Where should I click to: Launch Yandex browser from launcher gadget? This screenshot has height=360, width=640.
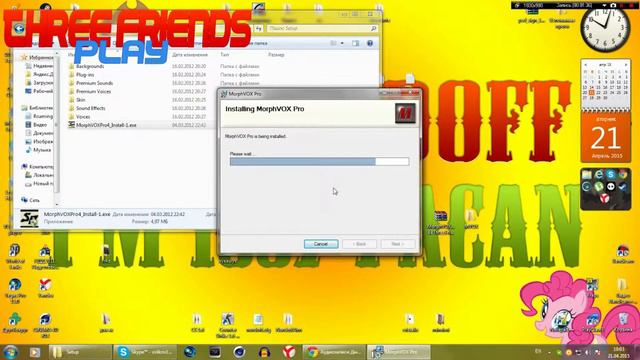[604, 198]
